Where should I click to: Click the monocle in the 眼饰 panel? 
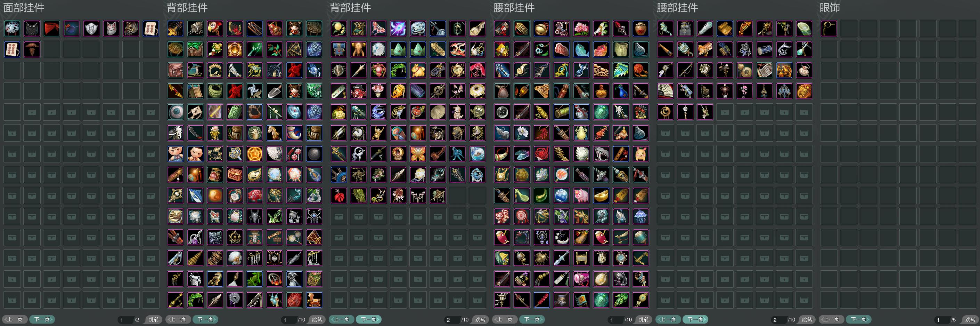pyautogui.click(x=828, y=29)
